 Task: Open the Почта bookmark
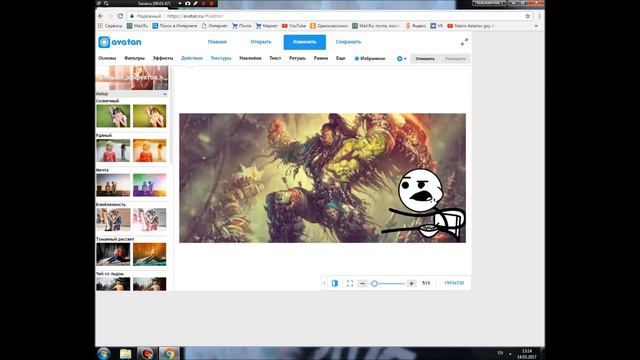[242, 26]
